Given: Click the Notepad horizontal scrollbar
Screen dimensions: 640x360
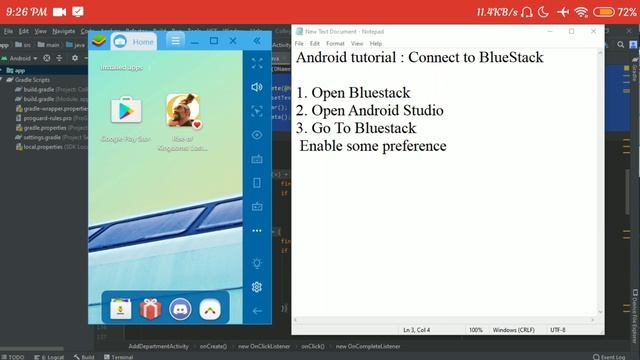Looking at the screenshot, I should (x=444, y=320).
